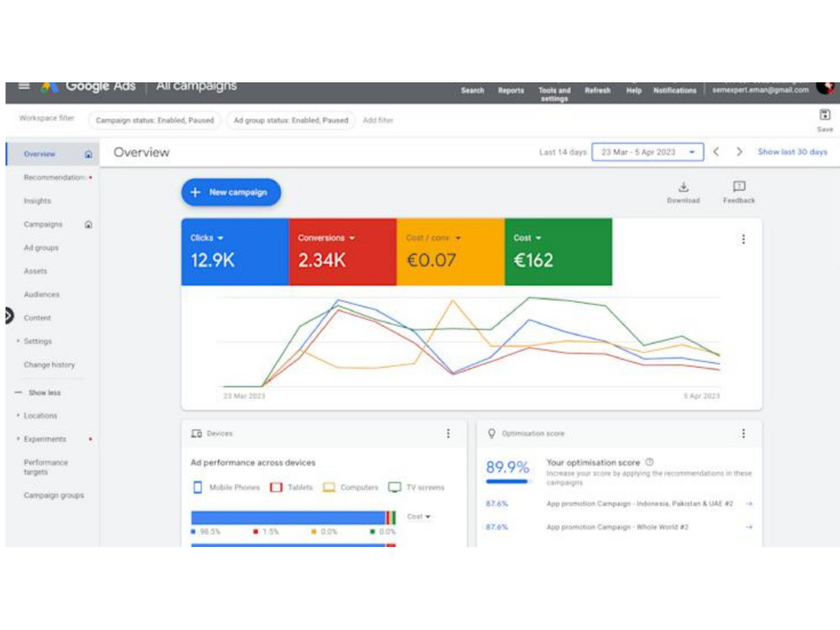This screenshot has width=840, height=630.
Task: Click the Refresh icon
Action: point(597,90)
